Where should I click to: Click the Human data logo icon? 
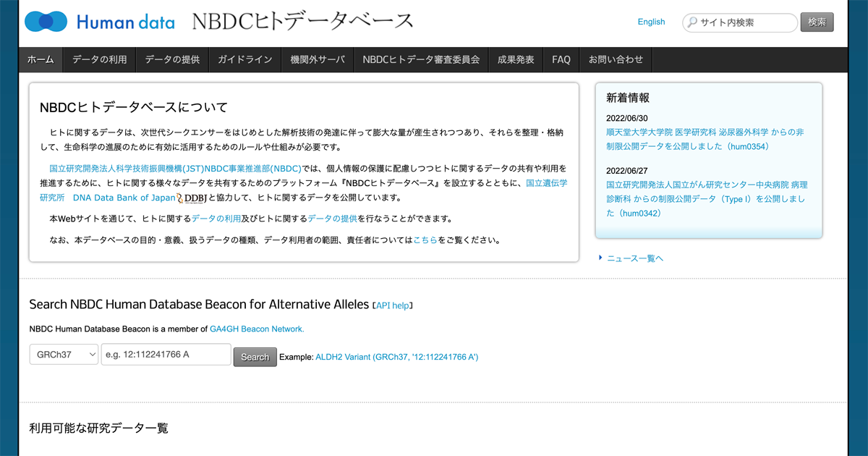pyautogui.click(x=46, y=22)
